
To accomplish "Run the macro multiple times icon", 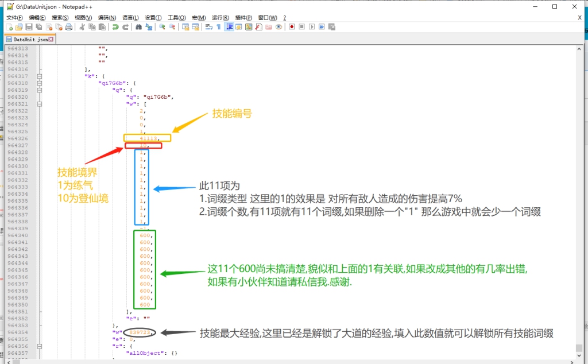I will [322, 27].
